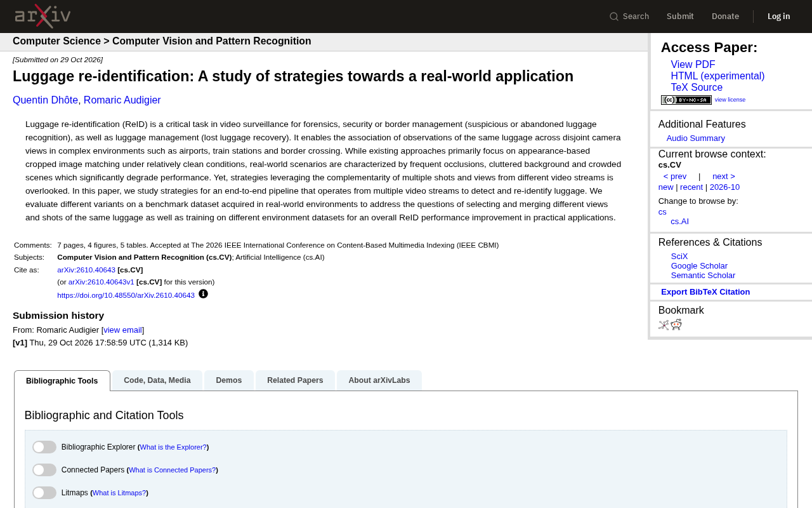Enable the Bibliographic Explorer toggle
This screenshot has height=508, width=812.
tap(44, 447)
